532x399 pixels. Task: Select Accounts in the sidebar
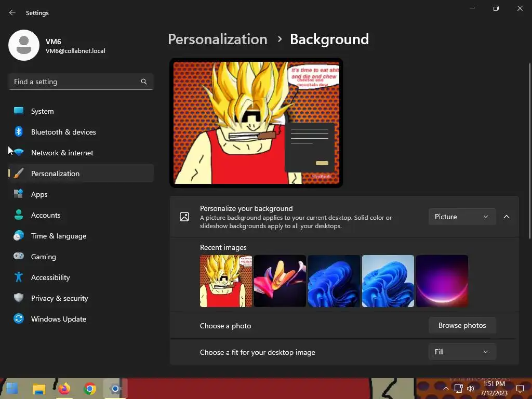click(81, 215)
